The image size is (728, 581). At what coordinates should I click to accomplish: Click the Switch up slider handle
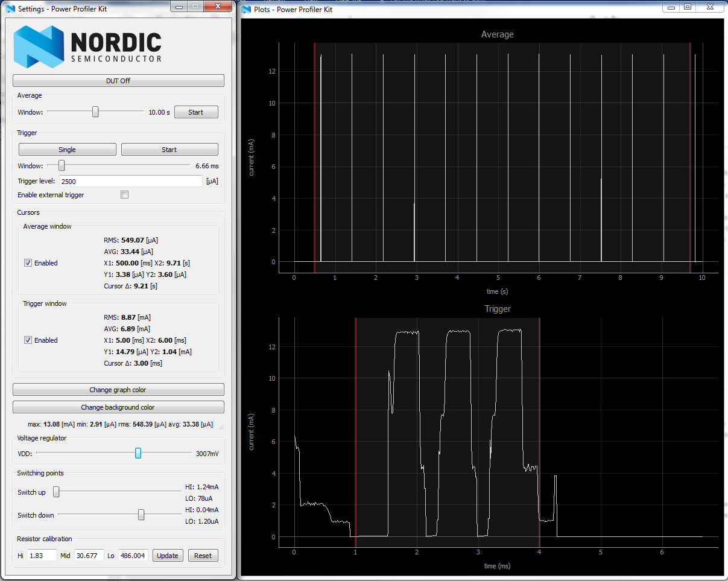[x=56, y=492]
